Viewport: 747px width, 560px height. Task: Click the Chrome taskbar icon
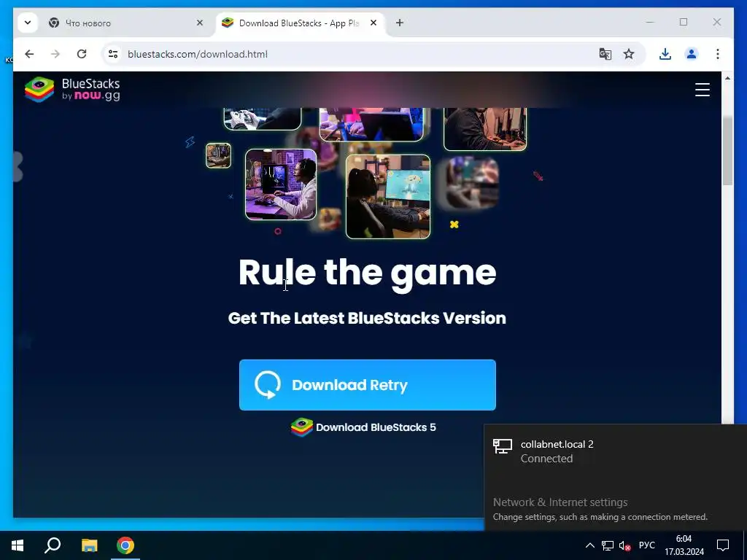point(125,545)
